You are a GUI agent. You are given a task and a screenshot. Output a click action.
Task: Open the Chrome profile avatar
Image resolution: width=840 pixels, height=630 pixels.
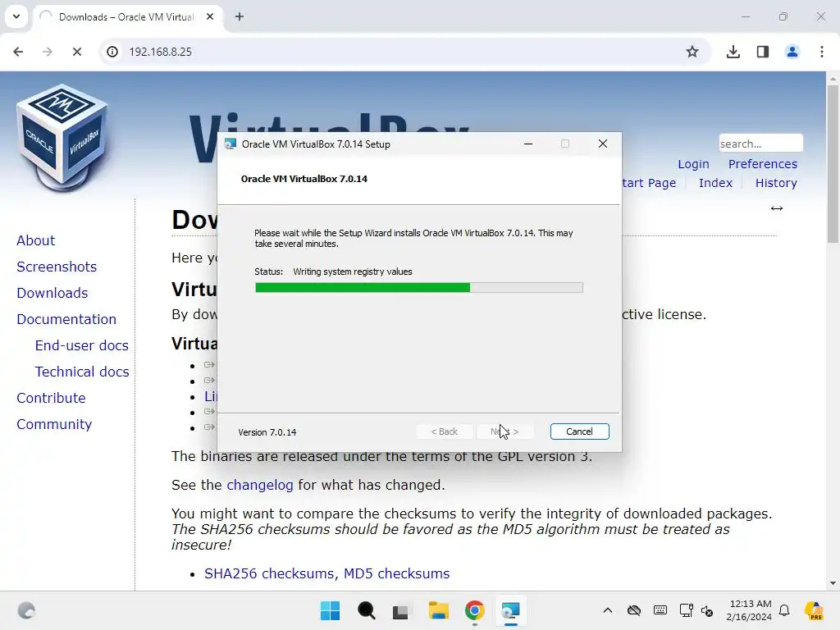pos(792,52)
